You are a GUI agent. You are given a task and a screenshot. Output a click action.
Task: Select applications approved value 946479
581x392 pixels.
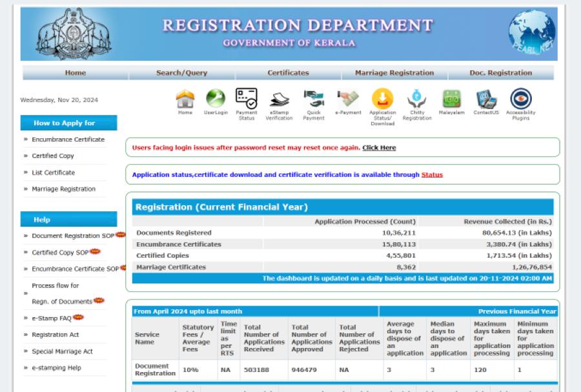[x=304, y=370]
